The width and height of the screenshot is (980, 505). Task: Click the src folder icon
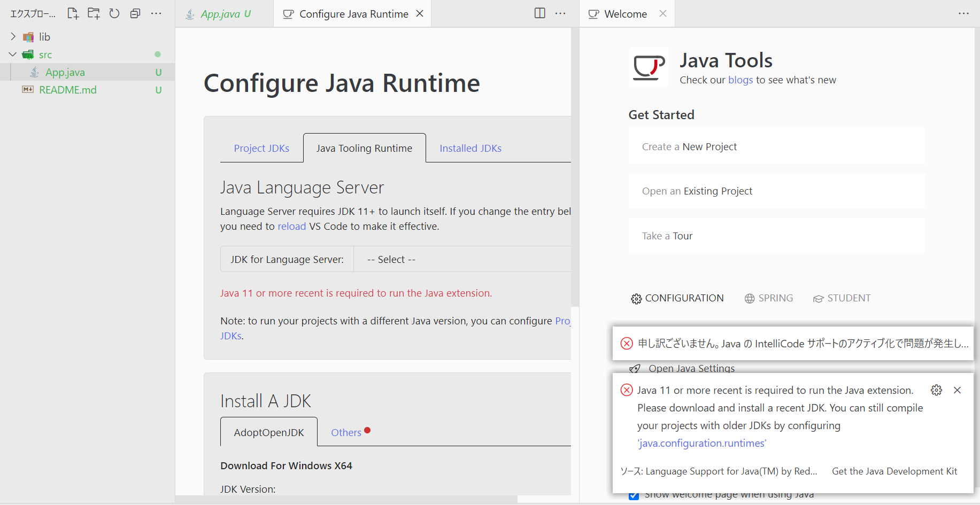tap(28, 55)
